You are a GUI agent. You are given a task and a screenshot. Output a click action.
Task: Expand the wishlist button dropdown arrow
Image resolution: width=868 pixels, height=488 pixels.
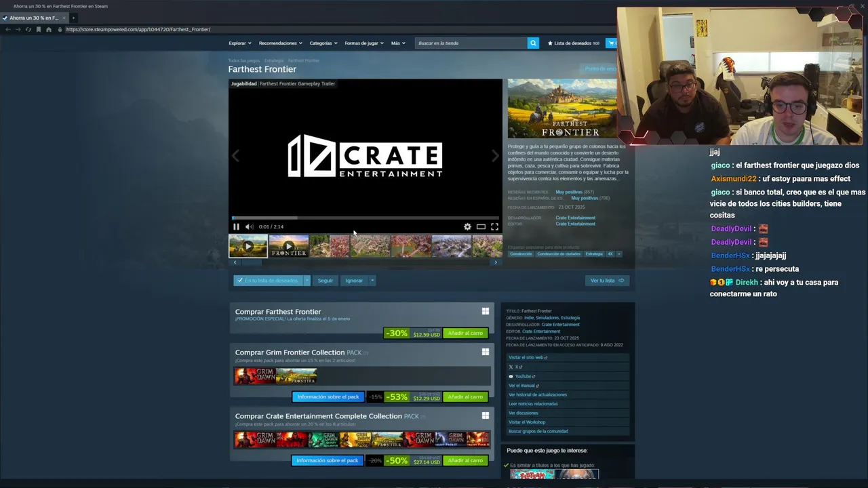pos(307,280)
